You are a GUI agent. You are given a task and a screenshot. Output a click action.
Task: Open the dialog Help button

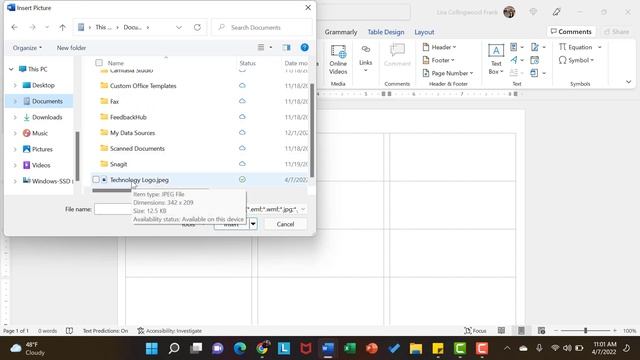[x=304, y=48]
